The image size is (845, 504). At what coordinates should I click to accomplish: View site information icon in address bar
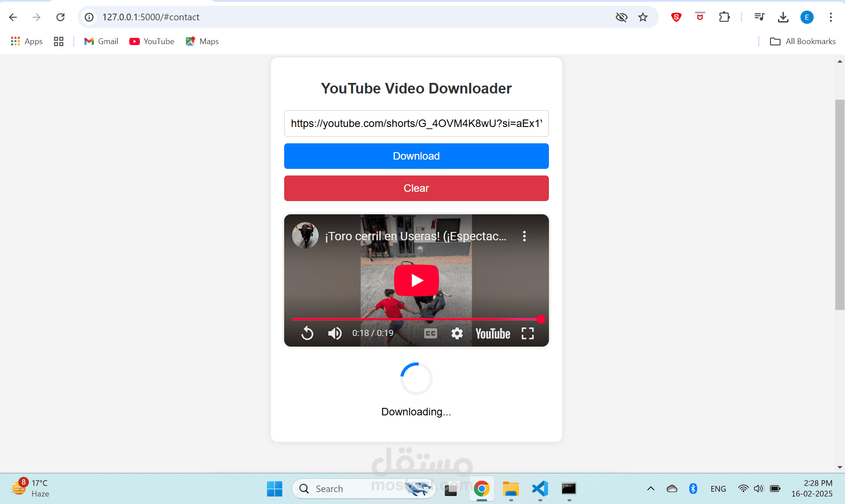point(89,17)
